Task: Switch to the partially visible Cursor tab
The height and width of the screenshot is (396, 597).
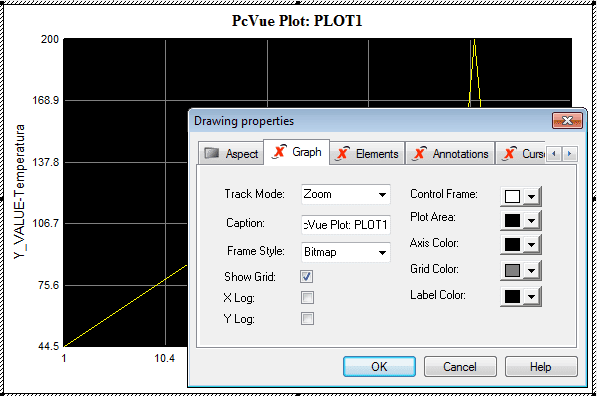Action: tap(520, 154)
